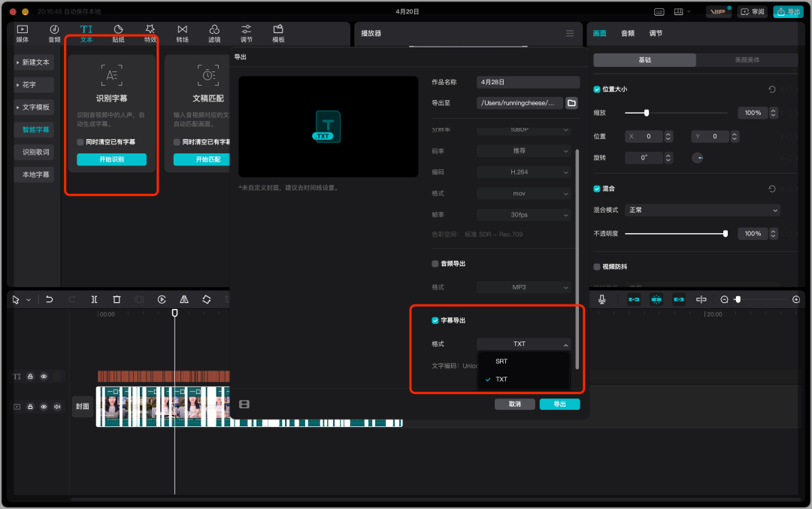Image resolution: width=812 pixels, height=509 pixels.
Task: Expand the 帧率 30fps dropdown
Action: click(523, 215)
